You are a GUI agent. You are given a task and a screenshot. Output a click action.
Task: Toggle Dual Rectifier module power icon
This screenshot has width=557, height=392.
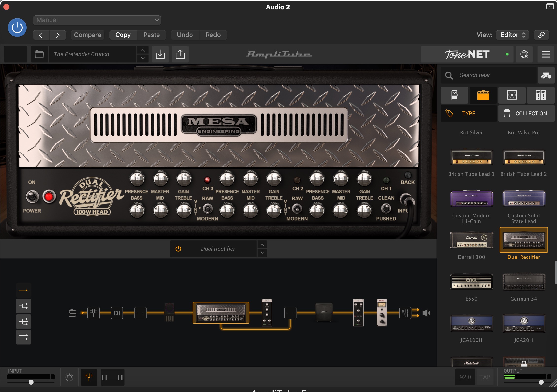click(x=178, y=249)
